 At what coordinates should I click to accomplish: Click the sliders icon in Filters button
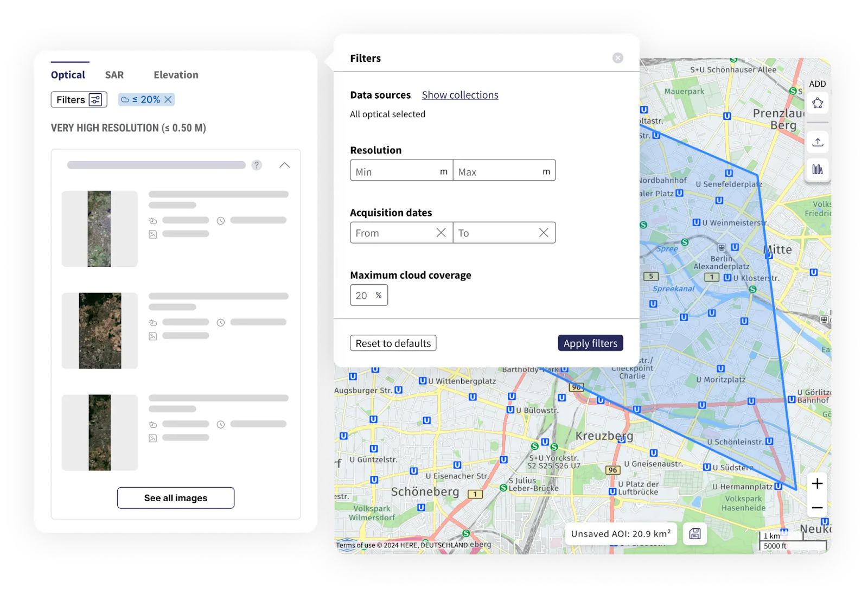[x=95, y=100]
